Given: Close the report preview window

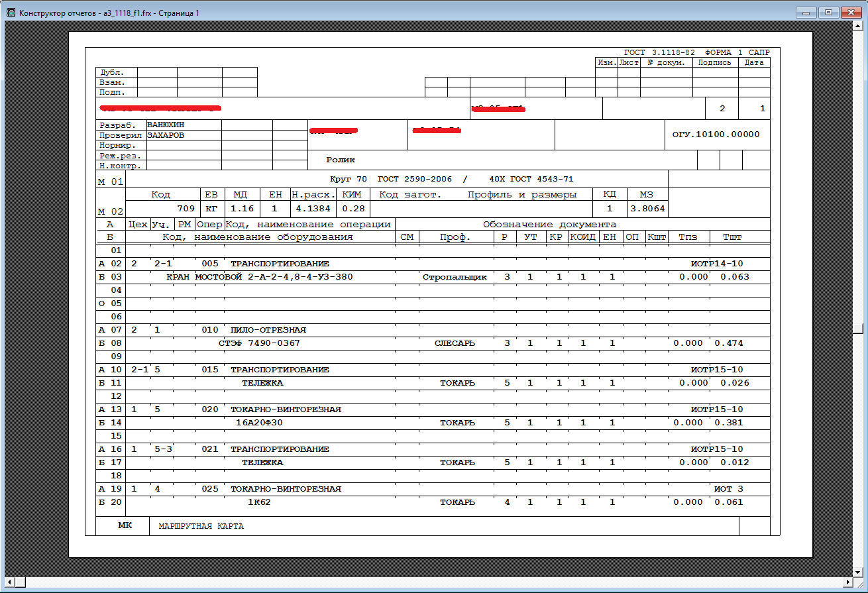Looking at the screenshot, I should point(849,12).
